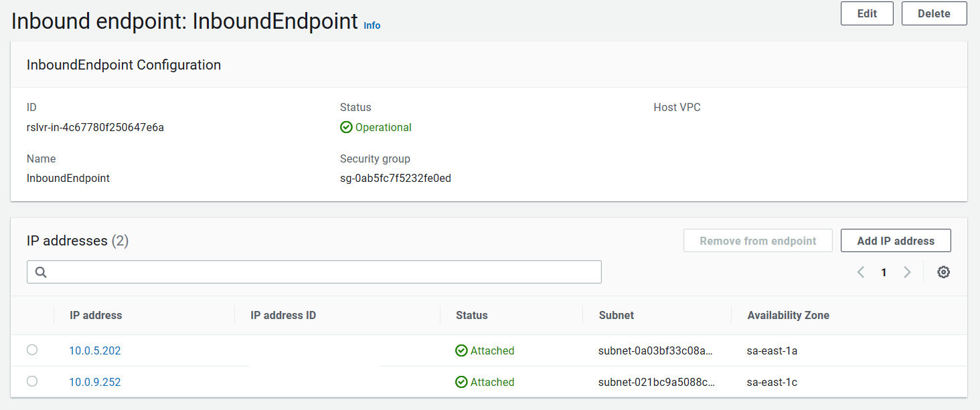This screenshot has height=410, width=980.
Task: Click Attached status icon for 10.0.5.202
Action: tap(461, 350)
